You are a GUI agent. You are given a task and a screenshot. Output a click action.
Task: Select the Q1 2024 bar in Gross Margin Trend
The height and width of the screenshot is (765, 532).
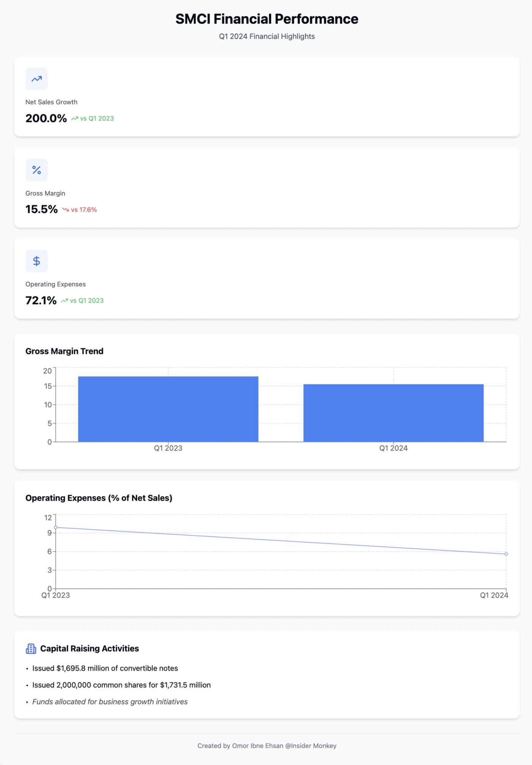tap(393, 413)
